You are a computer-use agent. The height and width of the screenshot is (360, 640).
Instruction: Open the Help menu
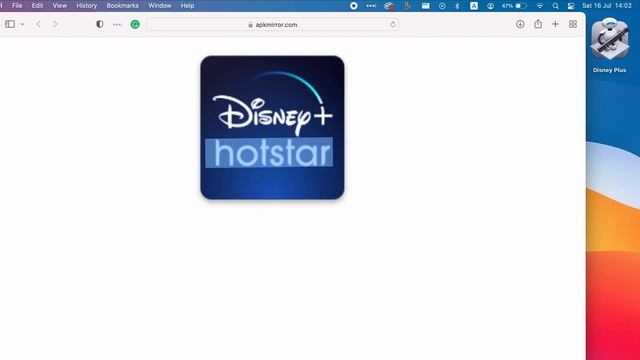187,6
